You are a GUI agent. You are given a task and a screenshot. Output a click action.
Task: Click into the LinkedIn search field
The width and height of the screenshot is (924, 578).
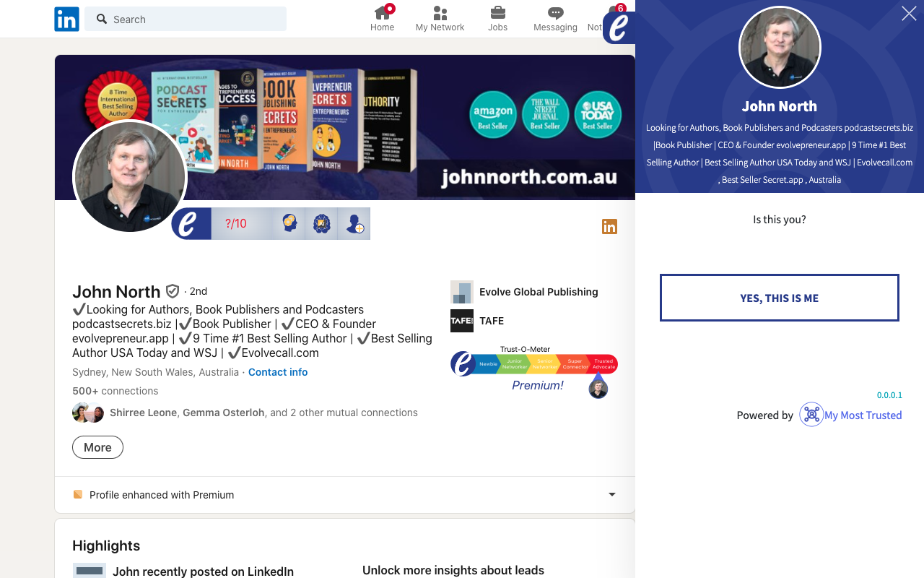pos(186,19)
